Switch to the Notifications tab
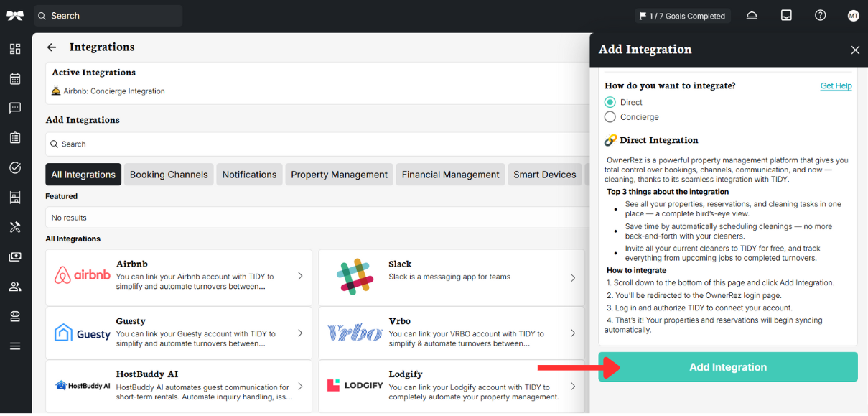The width and height of the screenshot is (868, 416). pyautogui.click(x=249, y=175)
